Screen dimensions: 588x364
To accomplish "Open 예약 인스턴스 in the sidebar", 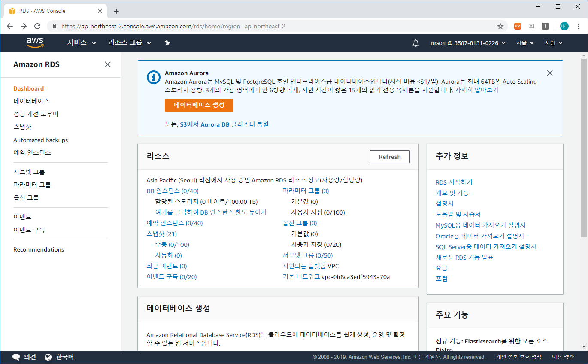I will [32, 152].
